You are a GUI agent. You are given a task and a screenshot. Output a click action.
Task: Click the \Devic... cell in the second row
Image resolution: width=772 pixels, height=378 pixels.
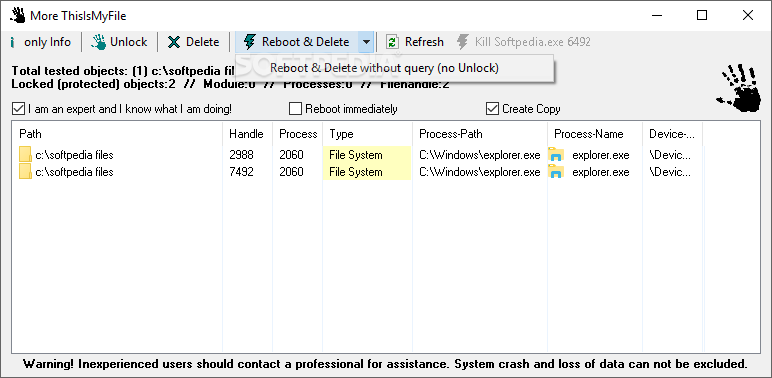click(670, 172)
